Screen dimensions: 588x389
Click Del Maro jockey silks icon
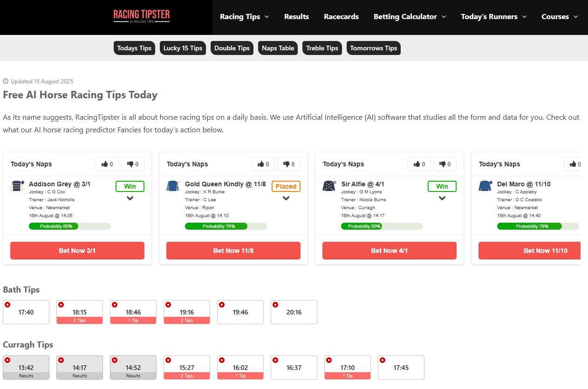(x=485, y=186)
